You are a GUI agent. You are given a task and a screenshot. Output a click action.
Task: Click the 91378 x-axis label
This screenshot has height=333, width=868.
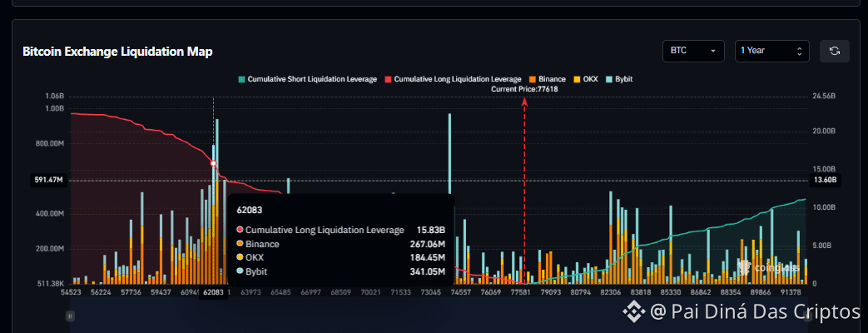[x=790, y=292]
